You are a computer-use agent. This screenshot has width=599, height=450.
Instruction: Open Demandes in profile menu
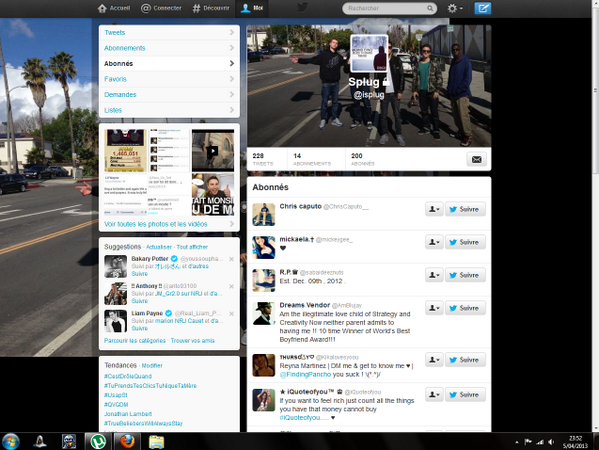[169, 94]
